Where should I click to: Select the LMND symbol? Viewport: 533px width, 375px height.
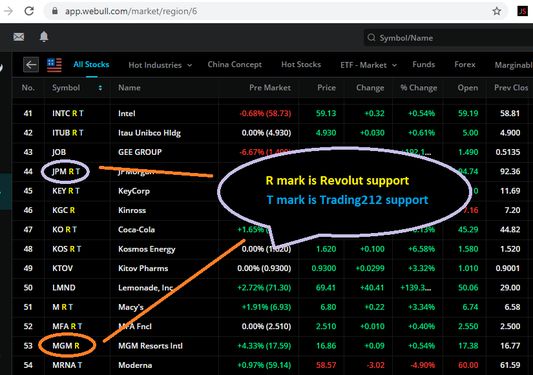(x=64, y=288)
